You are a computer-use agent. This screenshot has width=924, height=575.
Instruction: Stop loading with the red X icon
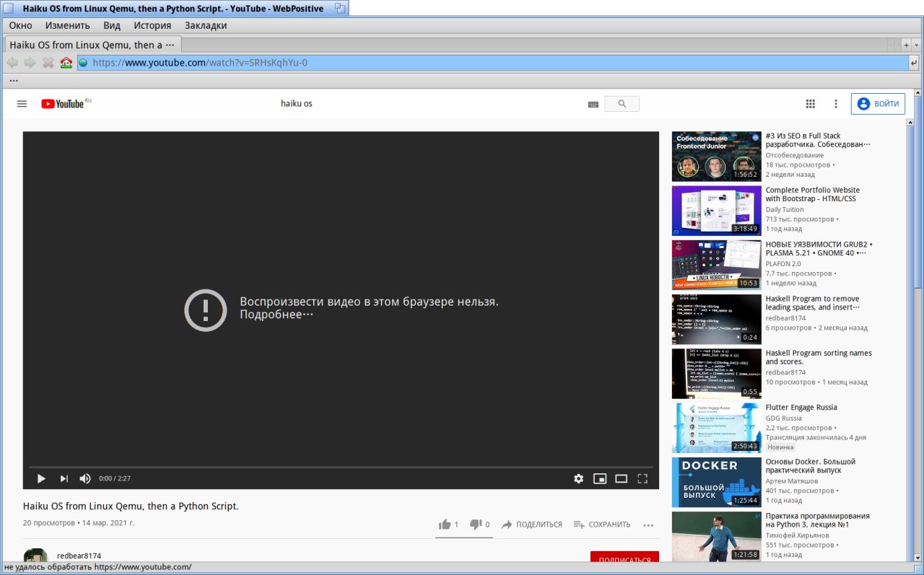pyautogui.click(x=48, y=63)
